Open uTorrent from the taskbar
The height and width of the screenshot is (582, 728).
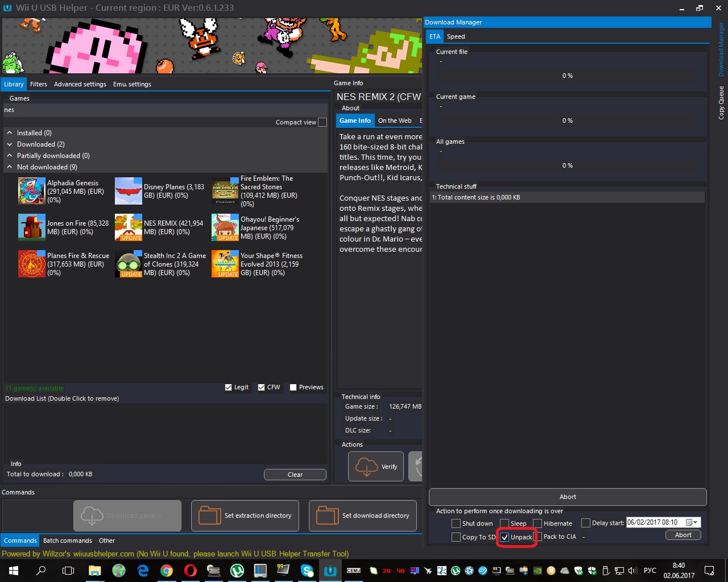(x=237, y=571)
